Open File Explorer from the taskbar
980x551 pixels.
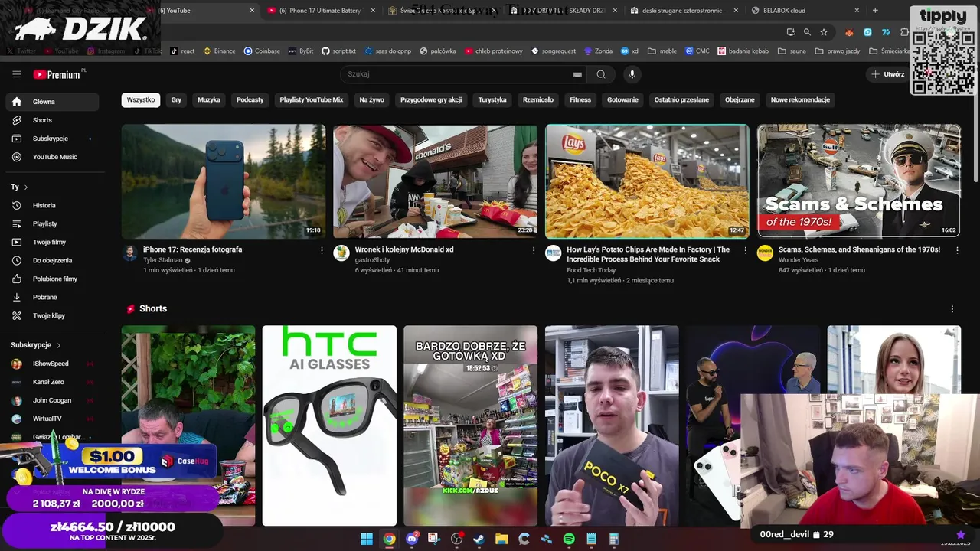coord(501,539)
